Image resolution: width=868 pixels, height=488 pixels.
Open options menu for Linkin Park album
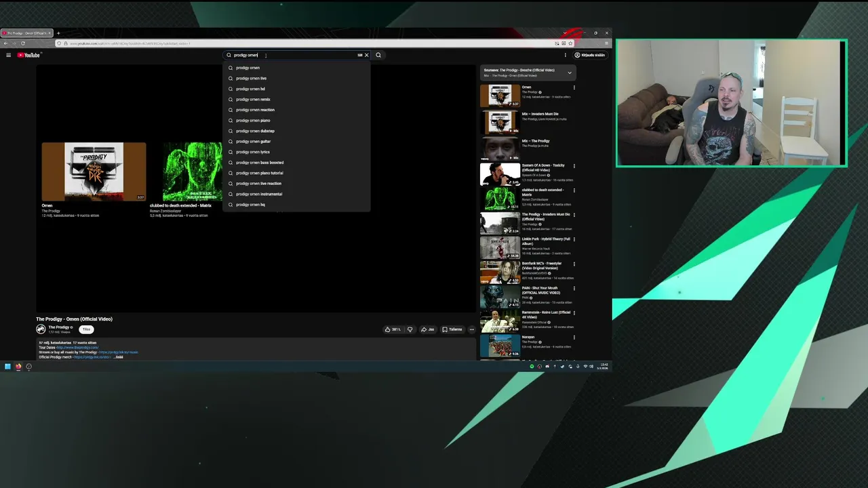(574, 239)
